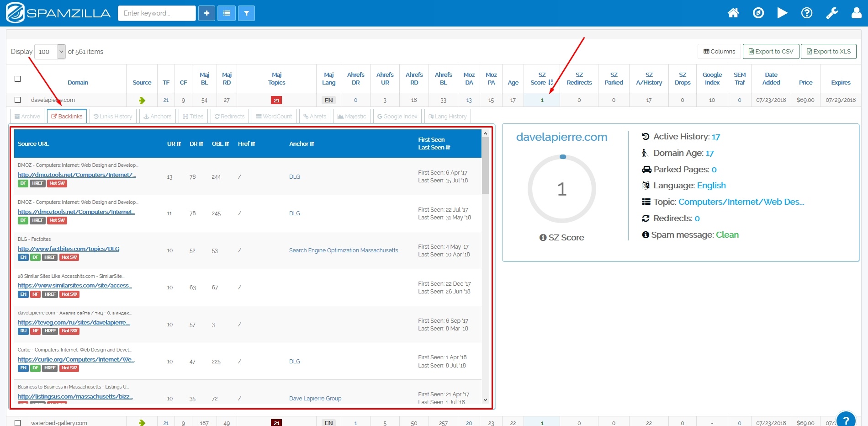
Task: Open the Redirects tab
Action: tap(230, 117)
